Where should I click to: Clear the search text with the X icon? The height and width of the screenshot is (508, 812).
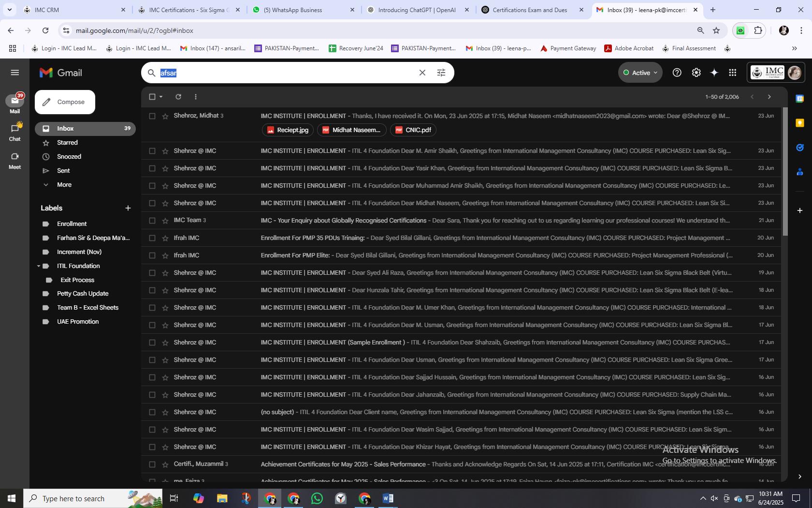[x=422, y=73]
